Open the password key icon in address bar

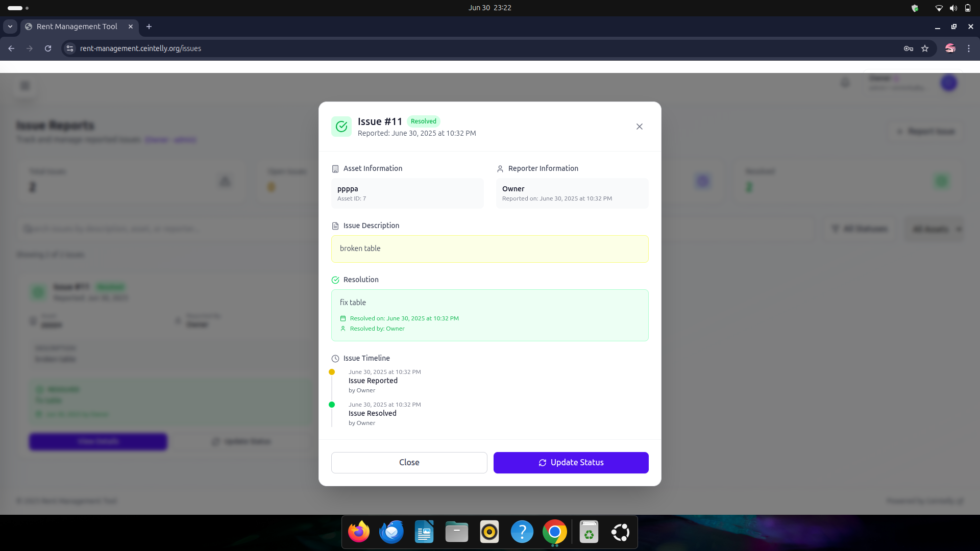tap(908, 48)
